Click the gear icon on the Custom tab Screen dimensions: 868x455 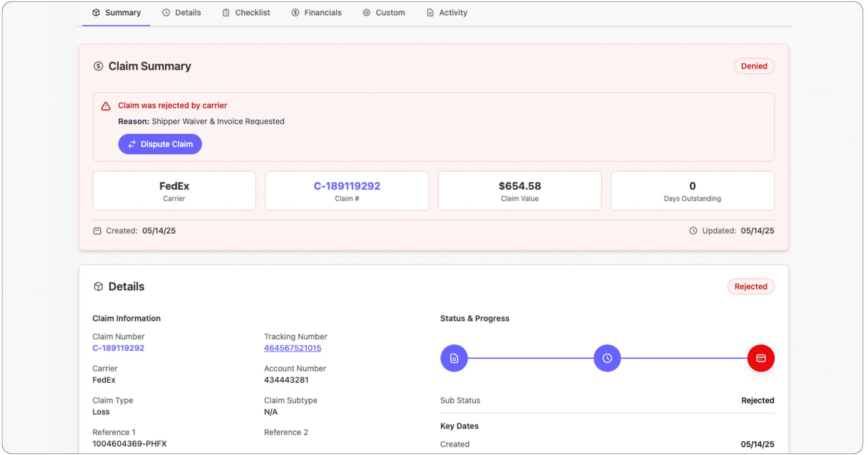pyautogui.click(x=366, y=13)
